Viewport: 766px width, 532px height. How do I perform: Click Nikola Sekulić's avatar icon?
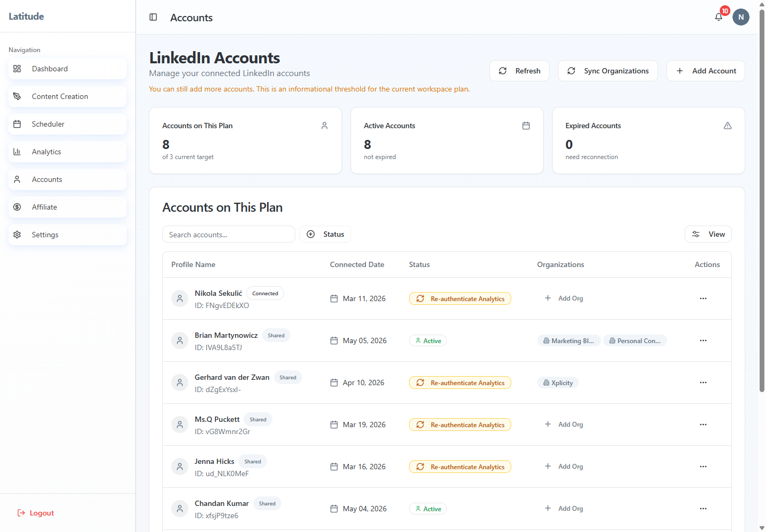point(180,298)
